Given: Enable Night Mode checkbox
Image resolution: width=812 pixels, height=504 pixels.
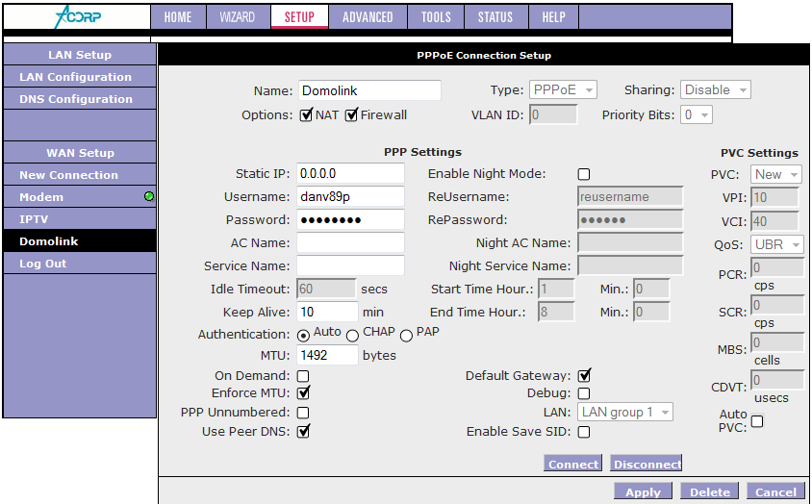Looking at the screenshot, I should click(583, 174).
